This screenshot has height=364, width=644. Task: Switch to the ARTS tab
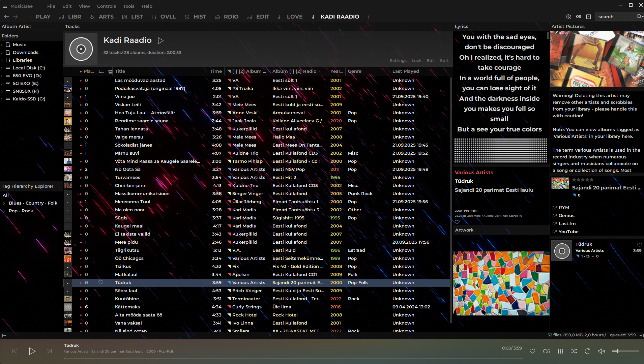point(102,17)
